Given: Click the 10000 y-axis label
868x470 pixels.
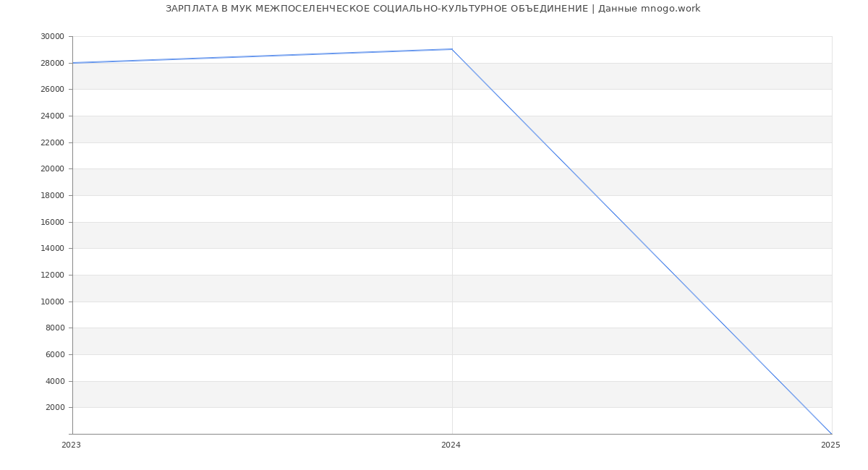Looking at the screenshot, I should click(52, 302).
